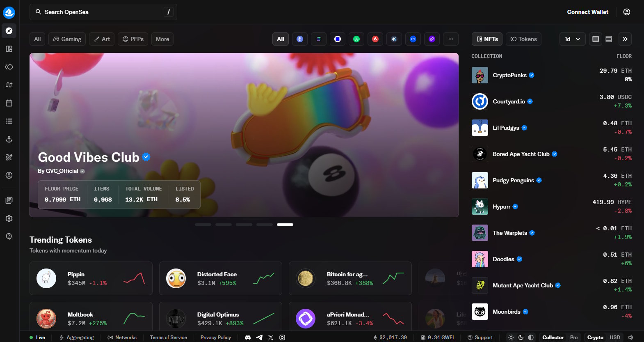Open the Instagram link in footer
Viewport: 644px width, 342px height.
(282, 337)
